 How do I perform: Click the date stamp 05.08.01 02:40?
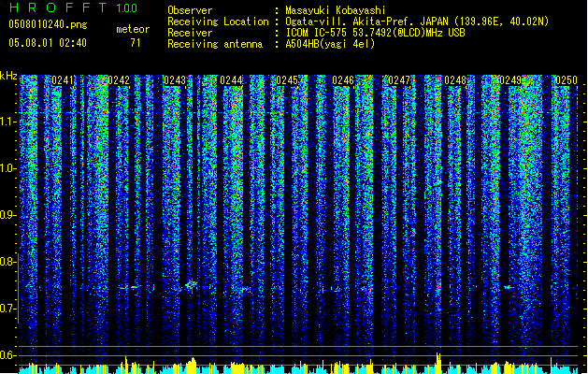48,42
